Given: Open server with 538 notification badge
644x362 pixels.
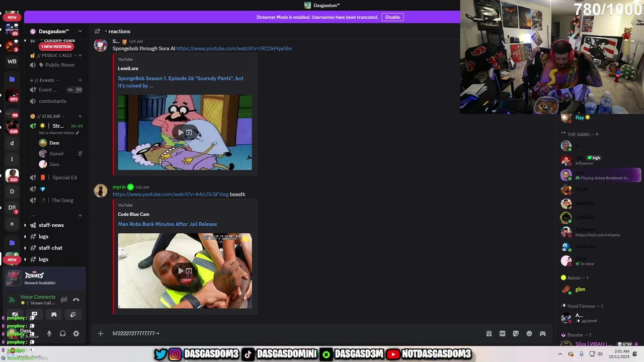Looking at the screenshot, I should [x=12, y=127].
